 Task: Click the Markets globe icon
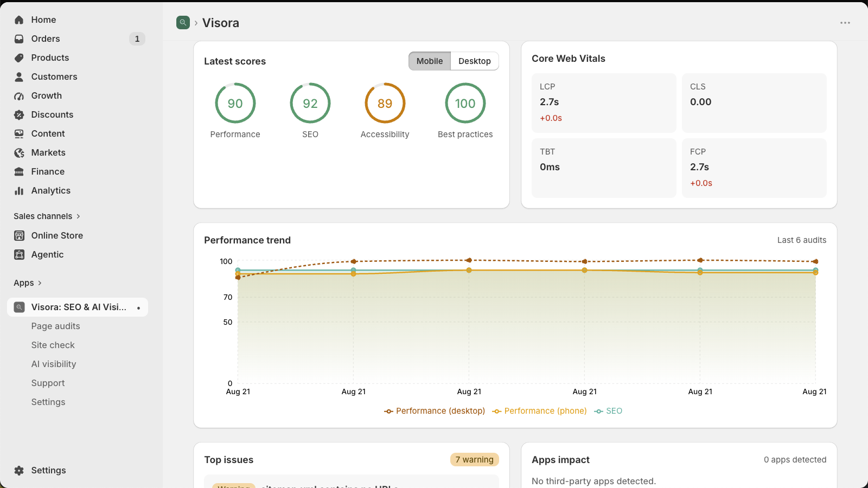pyautogui.click(x=19, y=153)
